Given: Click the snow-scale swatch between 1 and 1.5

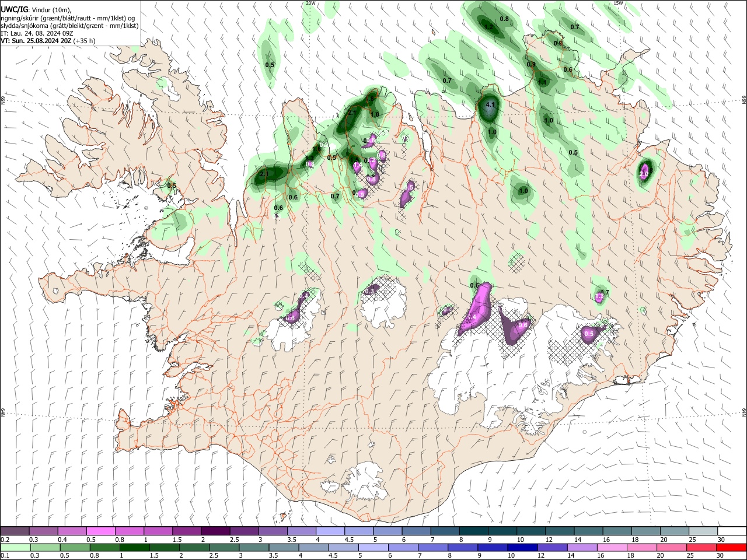Looking at the screenshot, I should [158, 531].
